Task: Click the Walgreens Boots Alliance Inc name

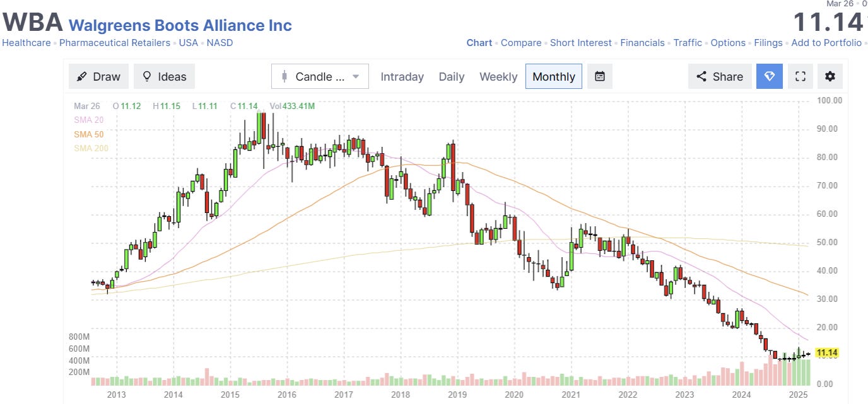Action: (x=180, y=25)
